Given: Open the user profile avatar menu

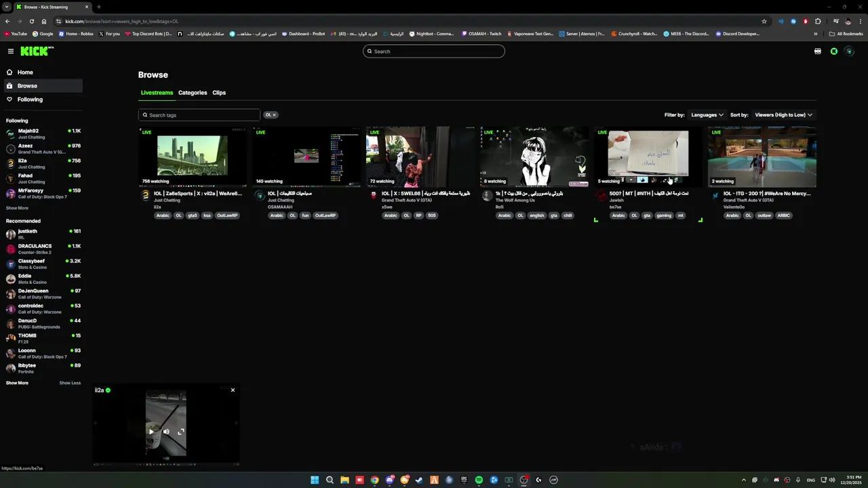Looking at the screenshot, I should click(x=849, y=52).
